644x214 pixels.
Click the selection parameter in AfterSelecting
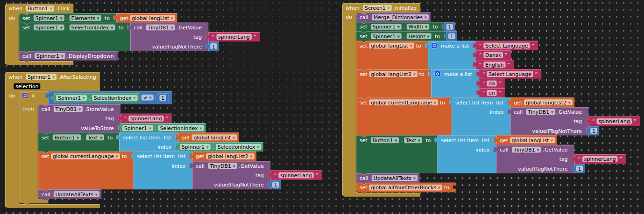(x=27, y=86)
